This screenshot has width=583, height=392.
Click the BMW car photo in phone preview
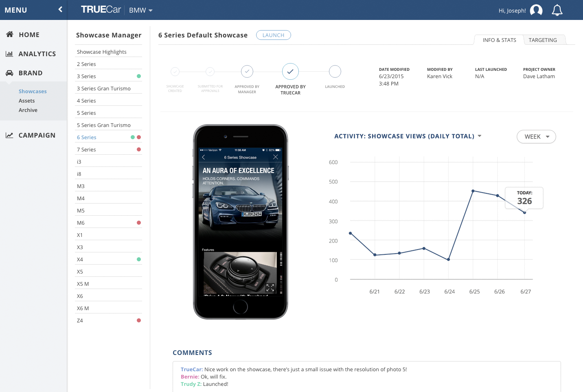click(x=240, y=206)
